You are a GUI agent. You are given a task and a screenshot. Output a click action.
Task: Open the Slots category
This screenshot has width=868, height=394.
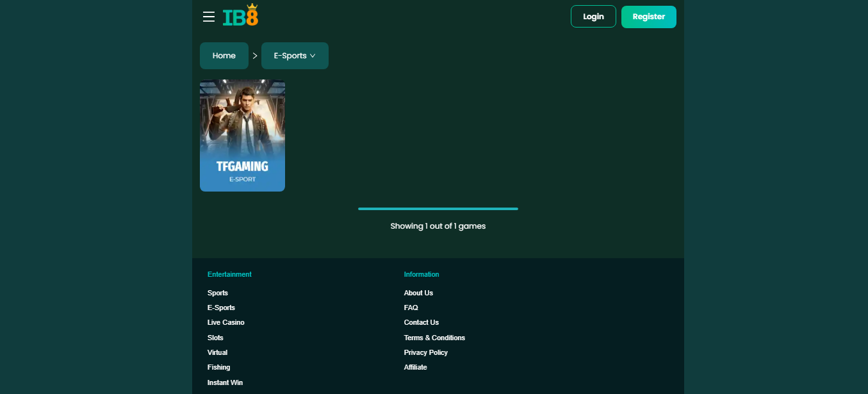pyautogui.click(x=215, y=338)
